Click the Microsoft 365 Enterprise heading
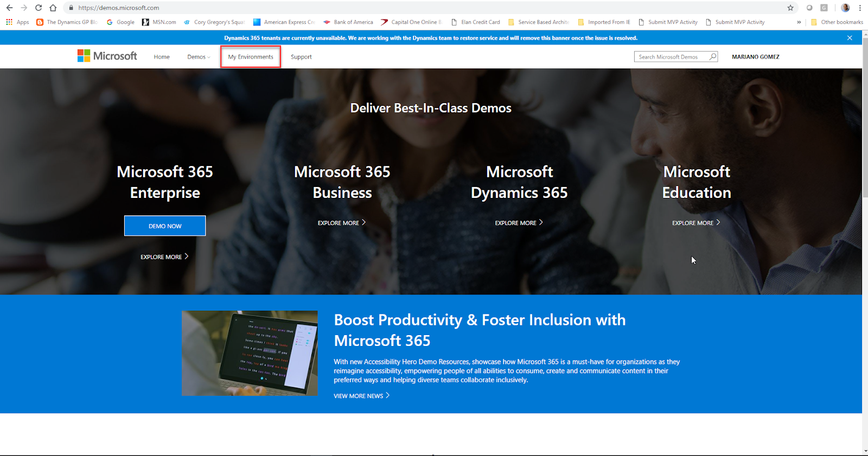Screen dimensions: 868x456 pos(165,182)
